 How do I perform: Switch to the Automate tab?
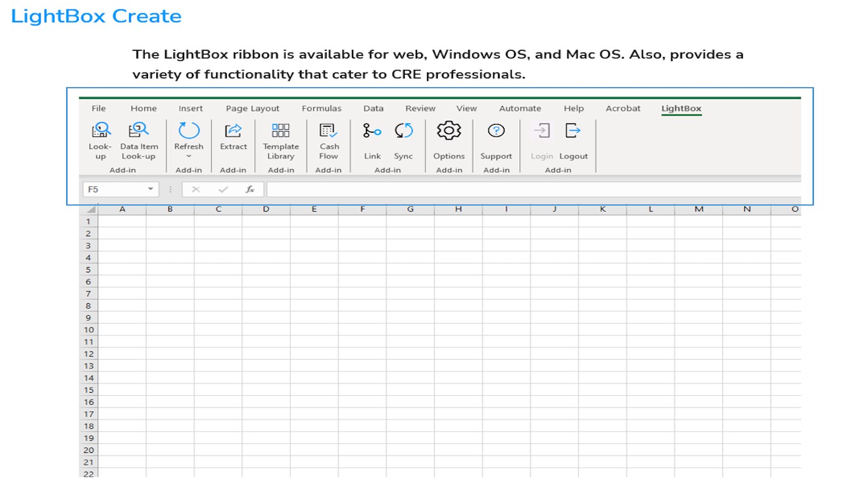pos(520,109)
